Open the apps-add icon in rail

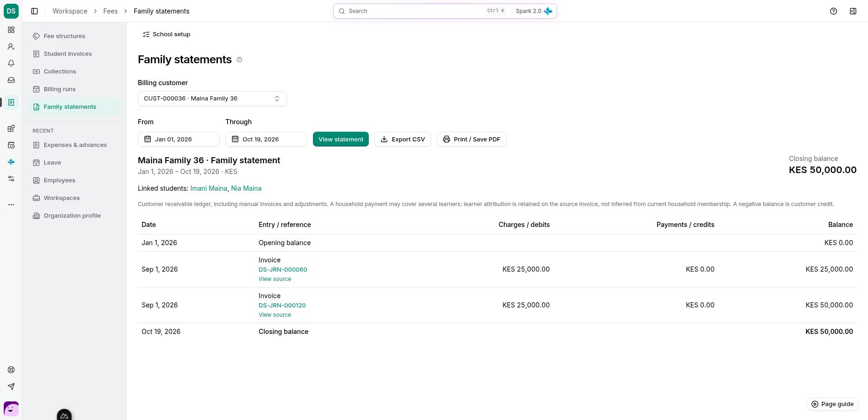pos(11,128)
